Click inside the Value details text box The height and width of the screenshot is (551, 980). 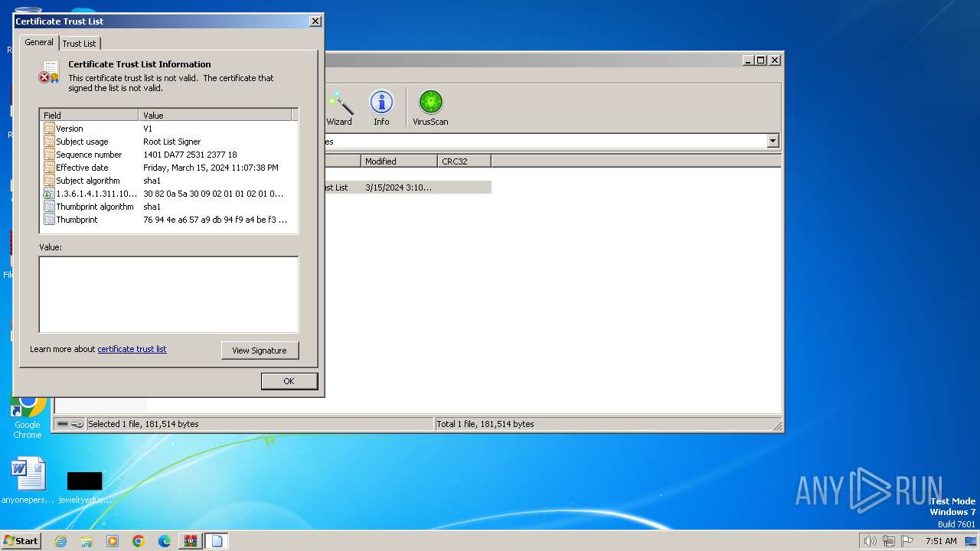tap(168, 295)
